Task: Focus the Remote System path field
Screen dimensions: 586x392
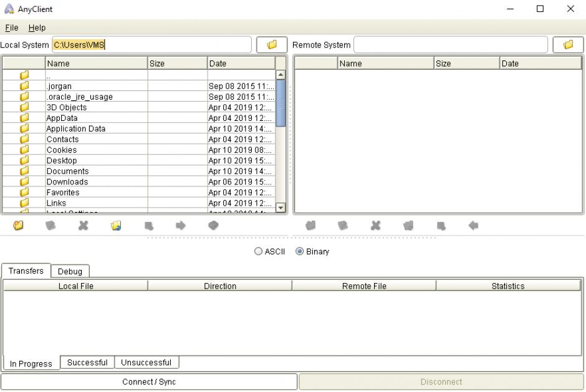Action: click(451, 45)
